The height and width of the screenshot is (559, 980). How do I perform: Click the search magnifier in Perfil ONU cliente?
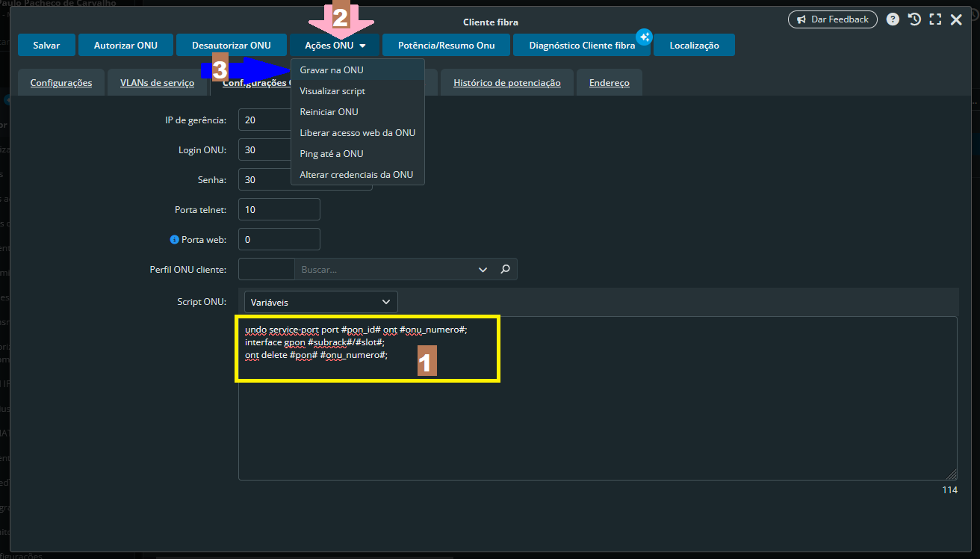tap(505, 269)
